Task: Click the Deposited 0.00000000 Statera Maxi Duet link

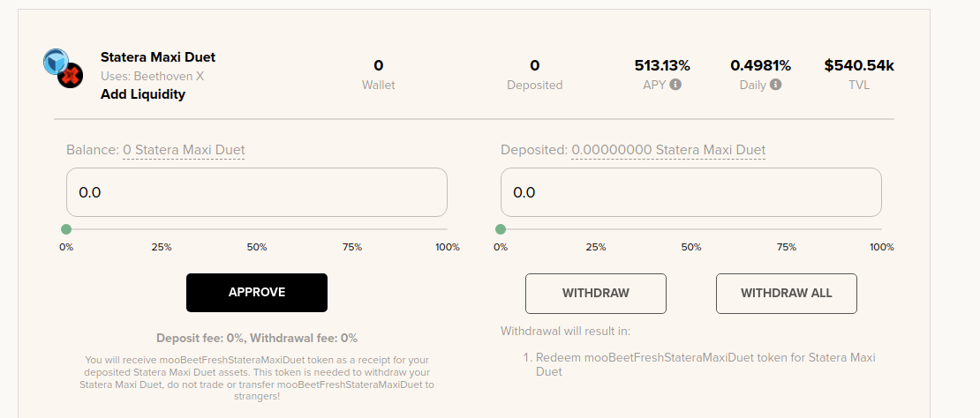Action: click(x=668, y=150)
